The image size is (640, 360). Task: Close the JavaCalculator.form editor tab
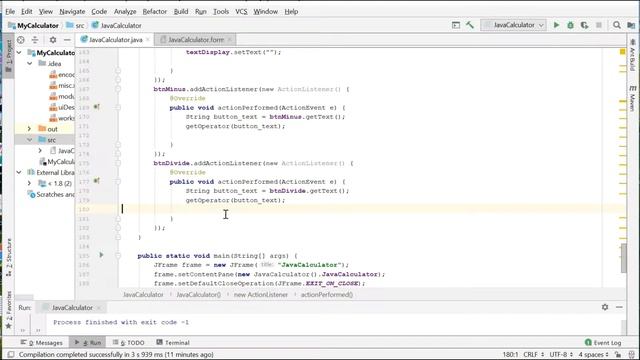point(230,40)
